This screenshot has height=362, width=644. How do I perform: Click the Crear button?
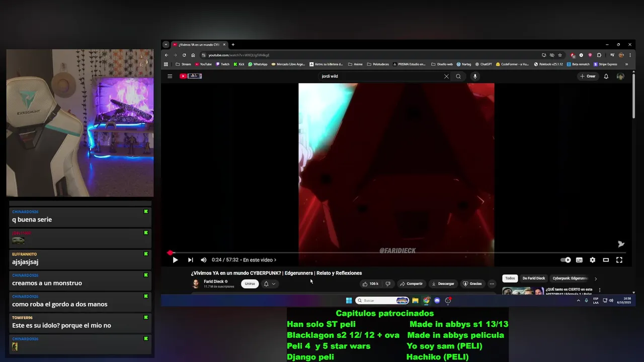588,76
